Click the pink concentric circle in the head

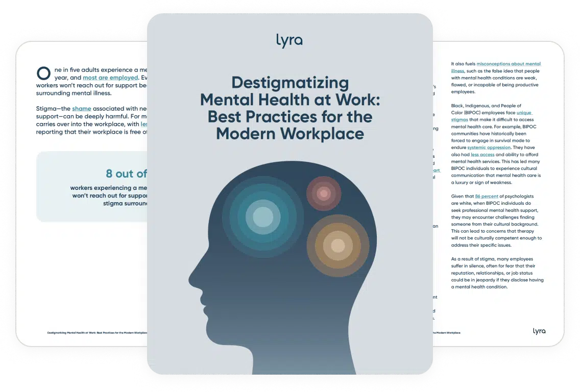(x=324, y=193)
